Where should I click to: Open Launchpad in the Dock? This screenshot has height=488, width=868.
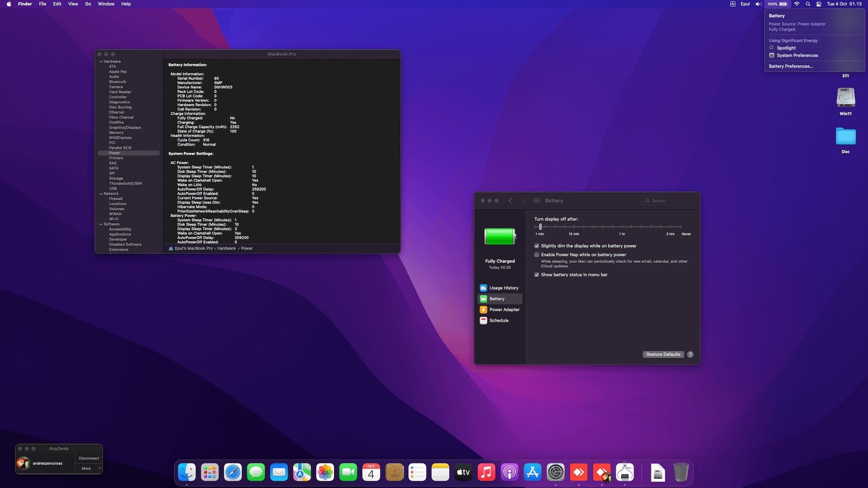pos(210,472)
